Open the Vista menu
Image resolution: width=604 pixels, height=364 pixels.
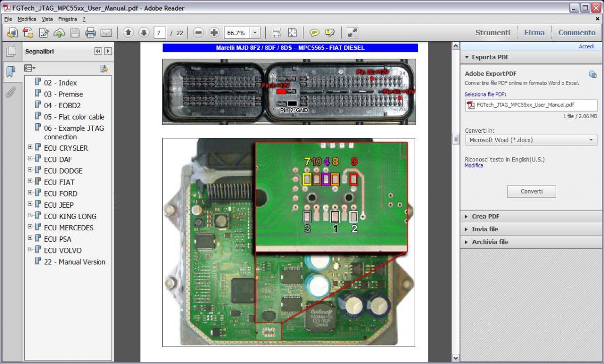(x=47, y=19)
